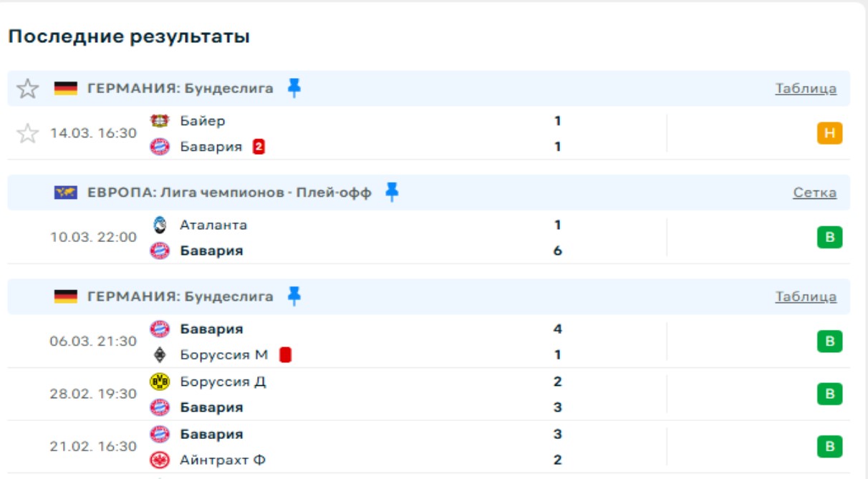Pin the second Bundesliga league section

click(294, 296)
